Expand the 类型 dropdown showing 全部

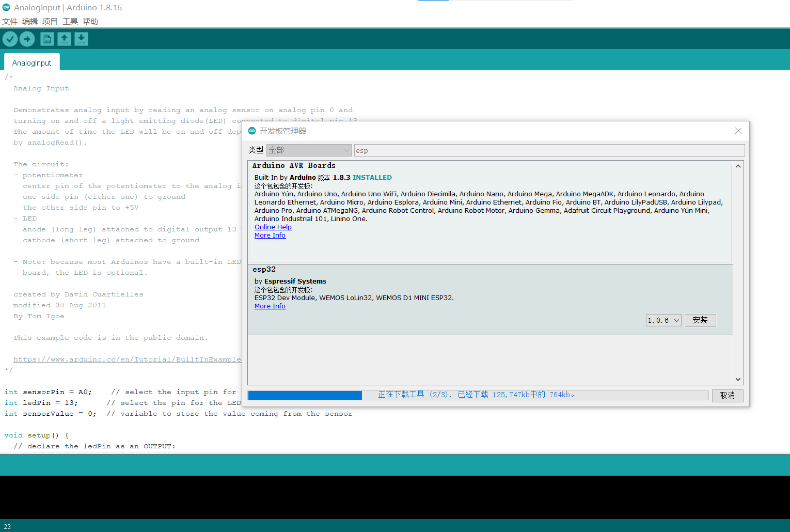click(309, 150)
